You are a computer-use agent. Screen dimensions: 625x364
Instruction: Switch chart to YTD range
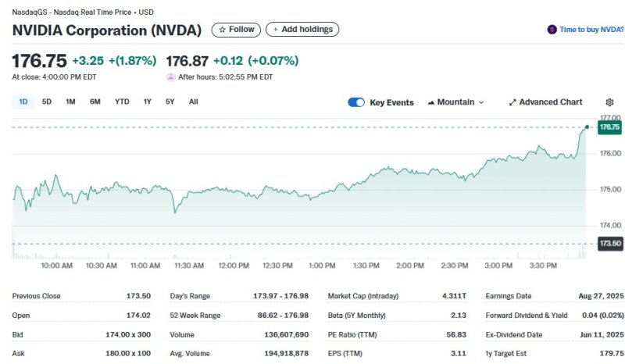coord(122,102)
